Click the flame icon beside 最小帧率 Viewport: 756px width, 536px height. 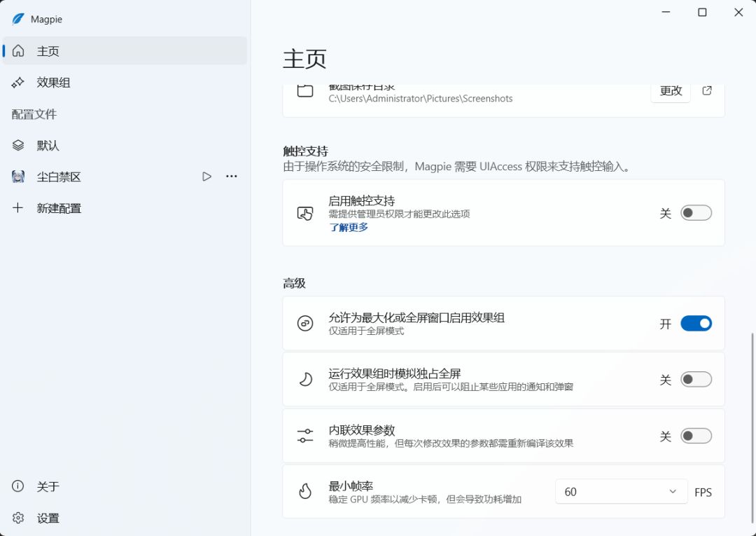(x=305, y=492)
